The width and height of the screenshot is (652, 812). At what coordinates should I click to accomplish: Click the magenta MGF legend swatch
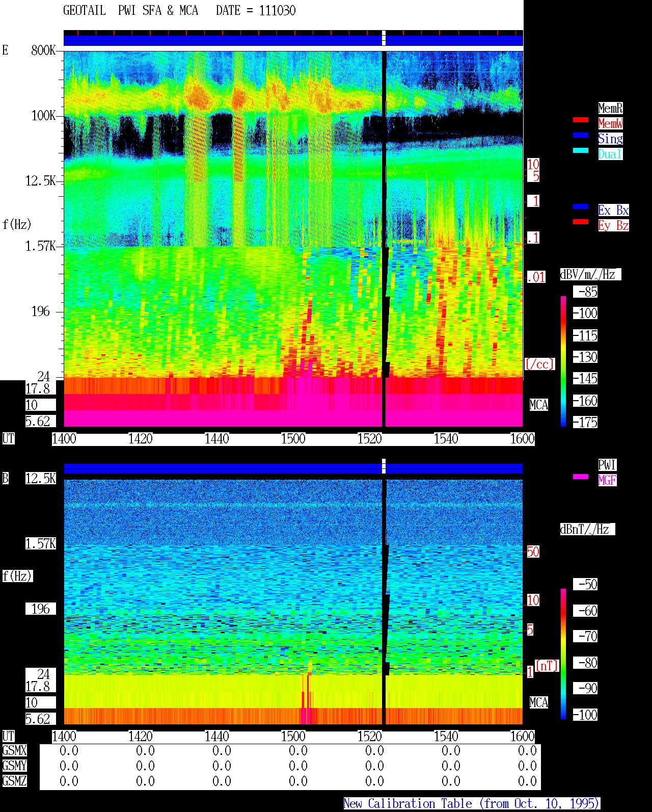(x=580, y=477)
